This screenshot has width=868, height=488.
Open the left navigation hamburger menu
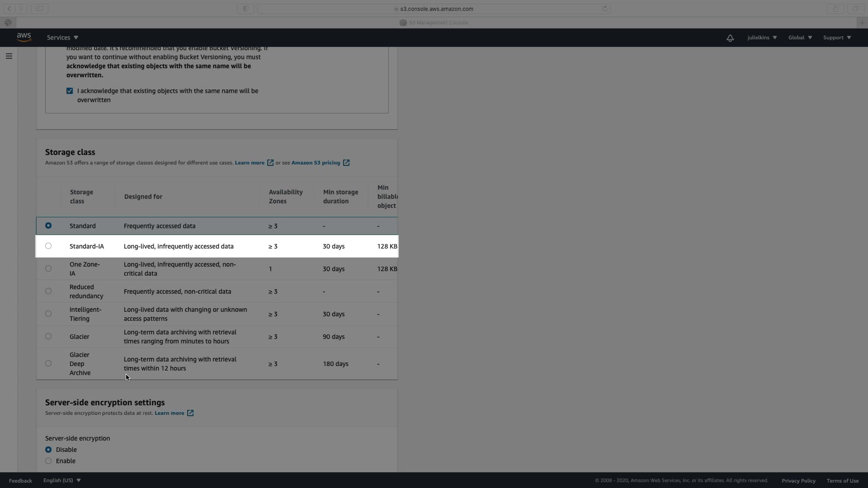pyautogui.click(x=9, y=56)
